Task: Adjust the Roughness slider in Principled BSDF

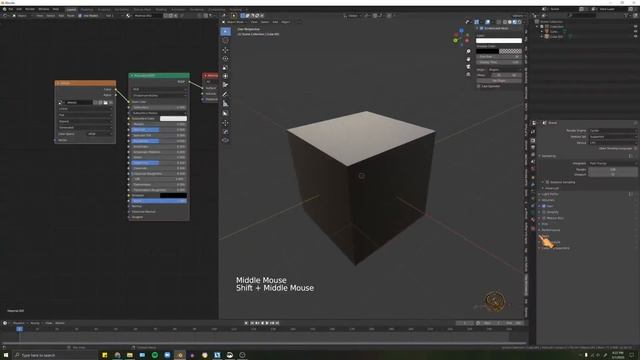Action: [159, 141]
